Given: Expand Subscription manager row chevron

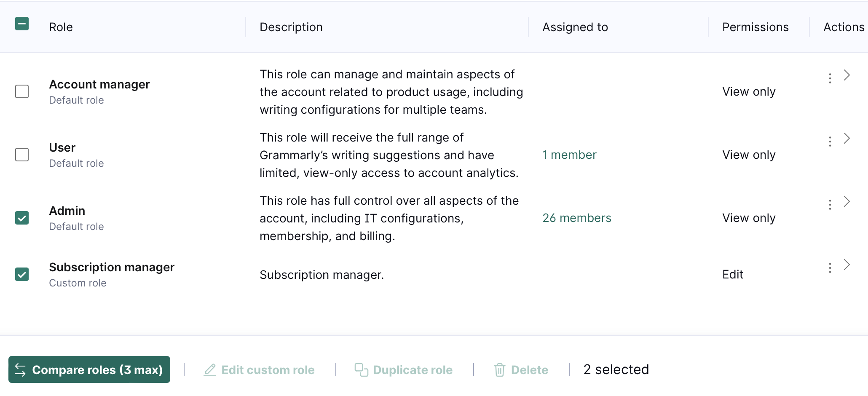Looking at the screenshot, I should coord(847,265).
